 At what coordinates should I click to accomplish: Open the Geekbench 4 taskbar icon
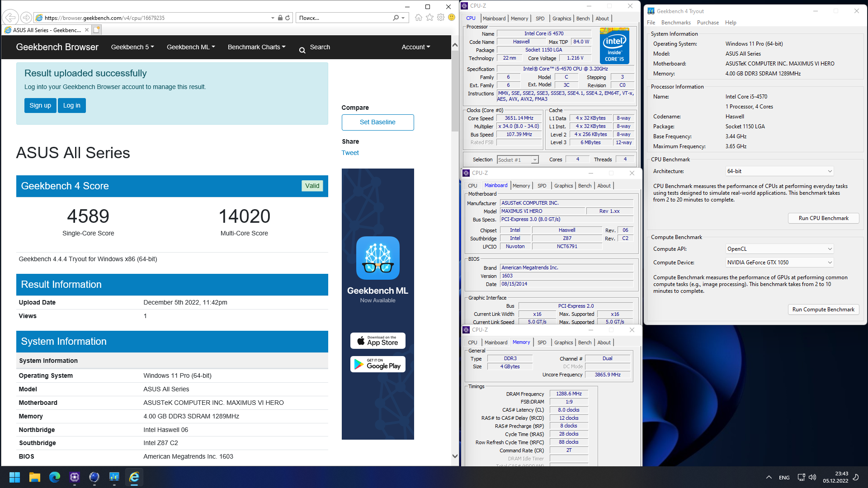coord(114,477)
